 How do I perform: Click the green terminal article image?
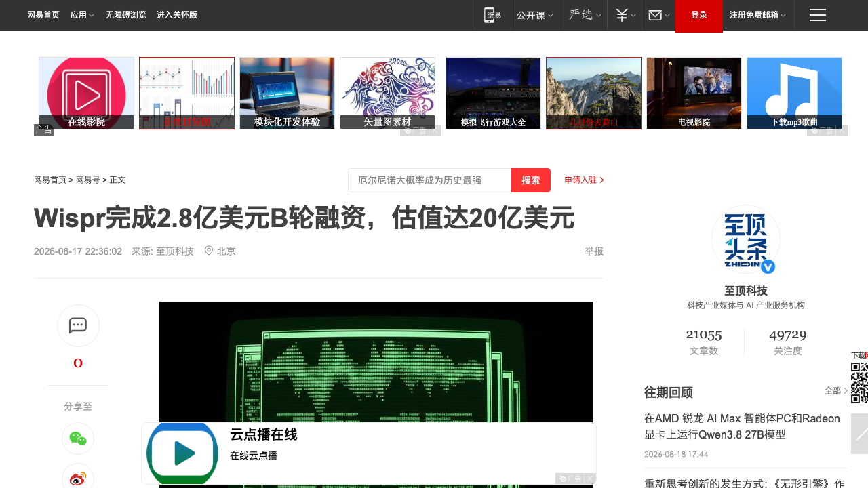[x=376, y=362]
